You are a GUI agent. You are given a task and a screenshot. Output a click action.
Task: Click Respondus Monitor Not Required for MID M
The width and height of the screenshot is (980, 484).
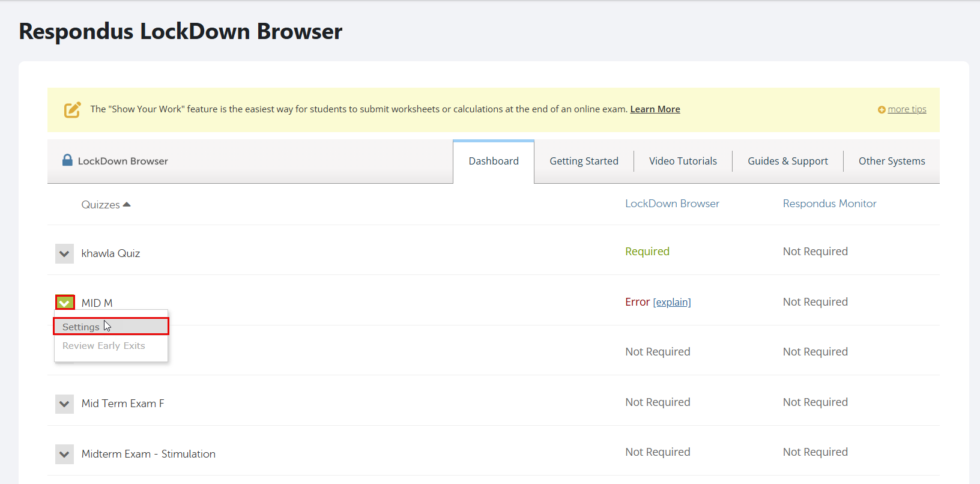815,302
